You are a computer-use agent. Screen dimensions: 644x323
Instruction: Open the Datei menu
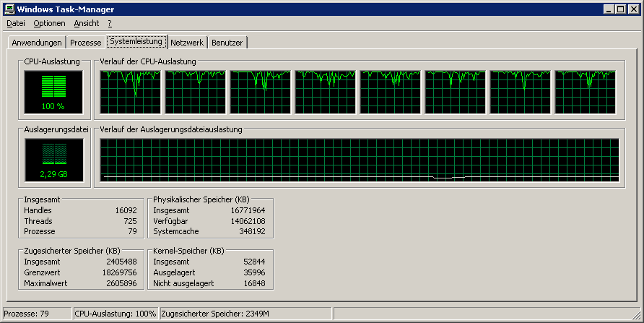pyautogui.click(x=16, y=24)
